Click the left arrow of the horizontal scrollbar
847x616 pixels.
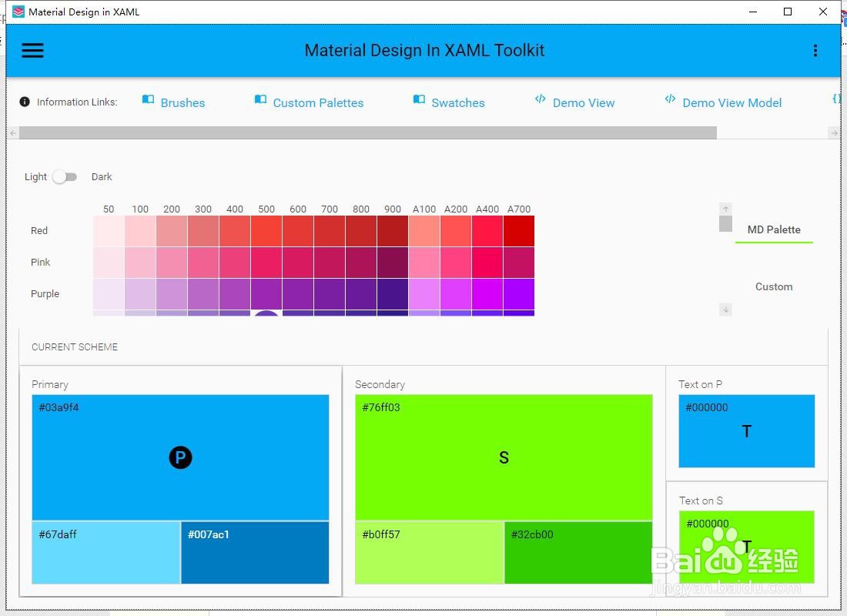(x=14, y=132)
